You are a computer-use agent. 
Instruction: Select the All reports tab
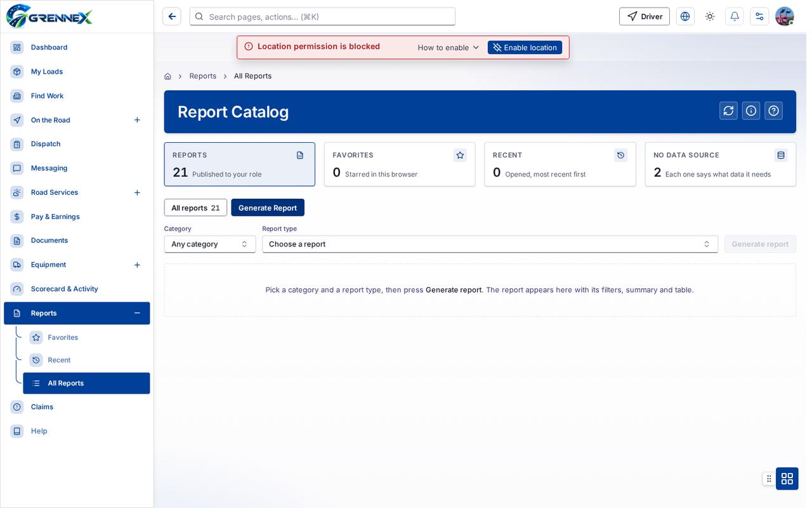pyautogui.click(x=195, y=208)
